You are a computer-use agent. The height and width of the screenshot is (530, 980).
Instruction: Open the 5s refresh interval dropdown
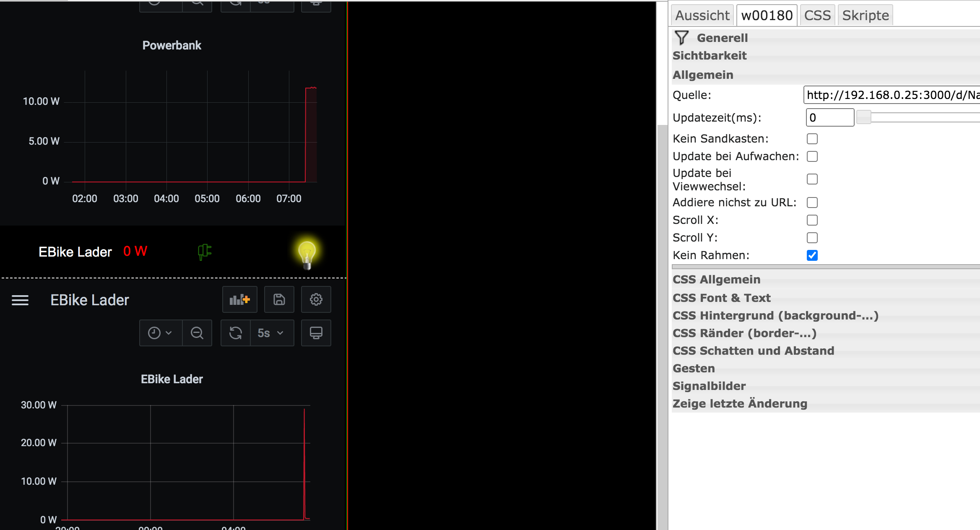click(271, 333)
